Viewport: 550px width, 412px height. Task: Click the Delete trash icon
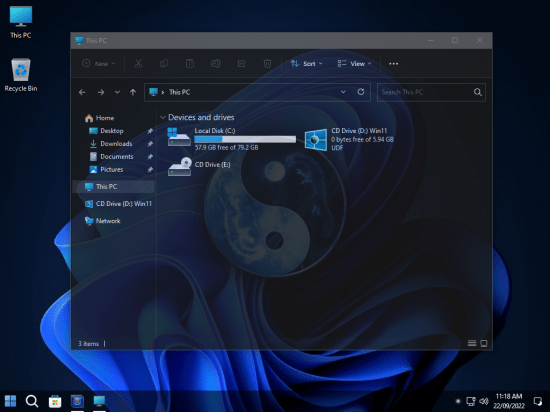[x=267, y=63]
